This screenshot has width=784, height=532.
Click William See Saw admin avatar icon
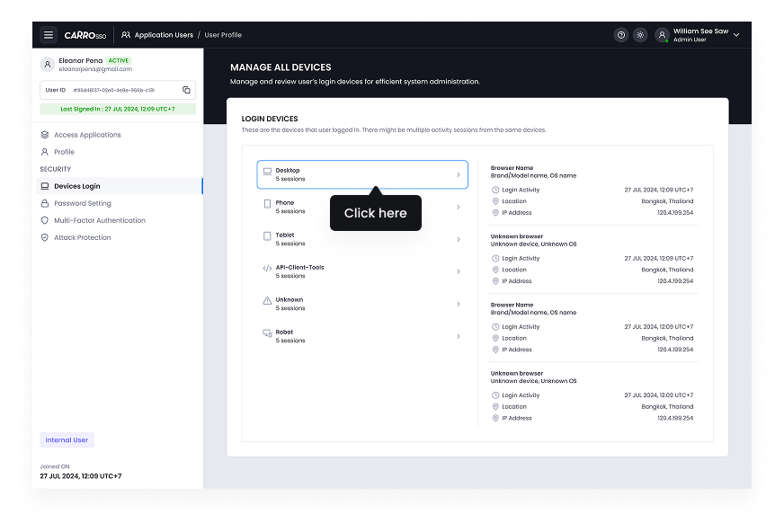point(663,35)
